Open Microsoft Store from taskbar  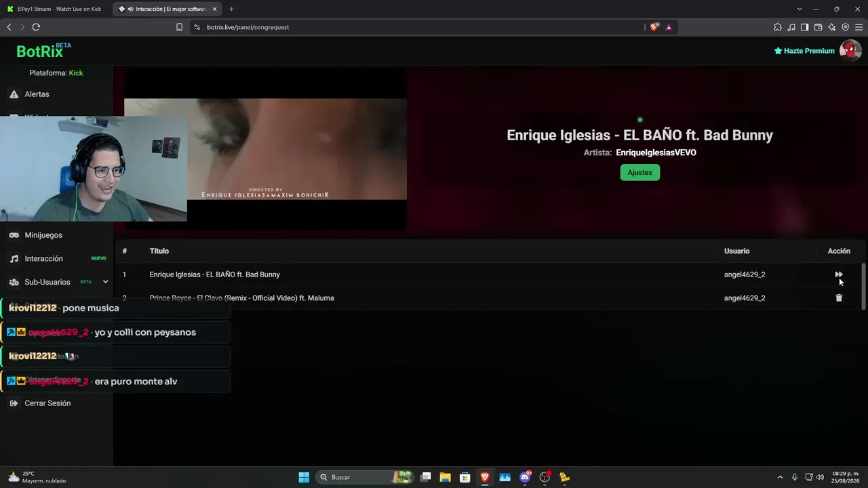pos(465,477)
